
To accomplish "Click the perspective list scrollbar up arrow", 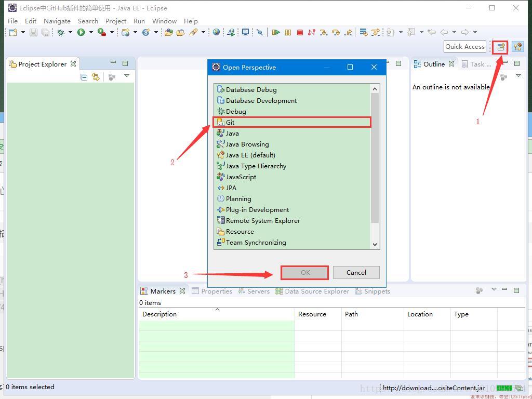I will coord(375,89).
